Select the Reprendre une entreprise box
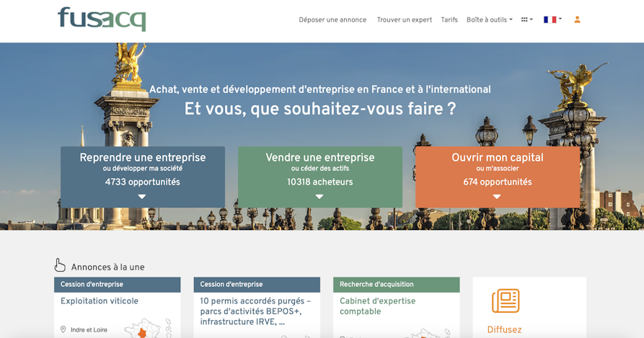Image resolution: width=644 pixels, height=338 pixels. click(143, 177)
